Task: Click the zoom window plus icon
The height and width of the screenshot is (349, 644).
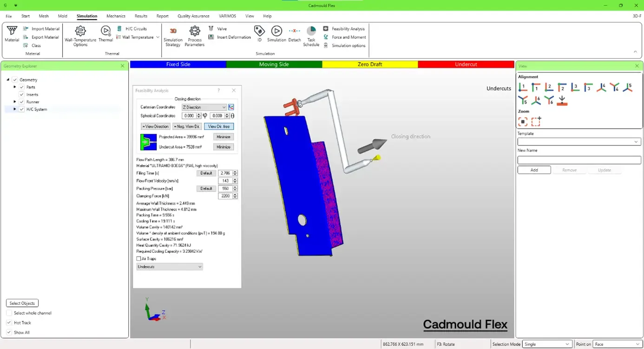Action: point(536,121)
